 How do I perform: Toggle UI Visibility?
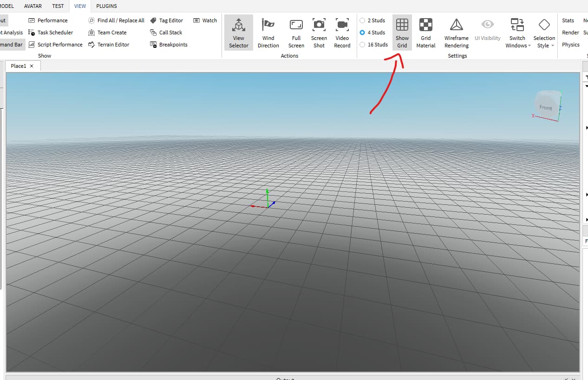[x=487, y=32]
